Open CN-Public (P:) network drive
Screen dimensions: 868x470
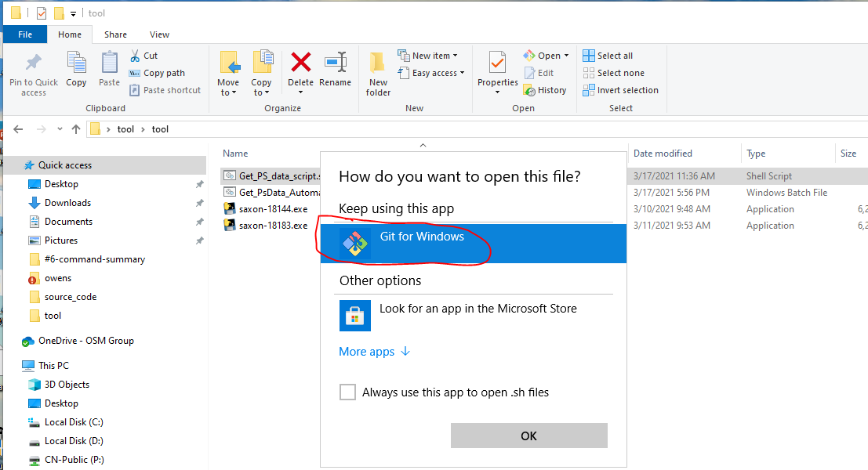(x=74, y=460)
